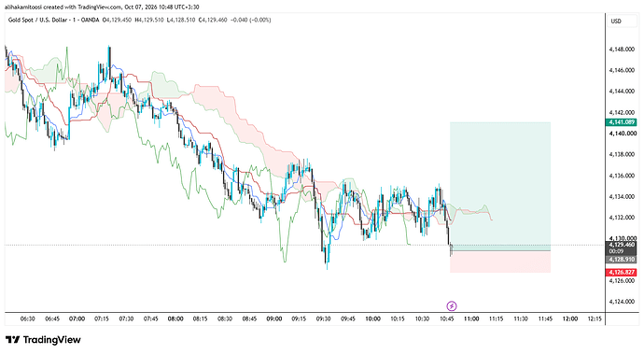Click the 11:30 time axis label
644x354 pixels.
click(521, 319)
